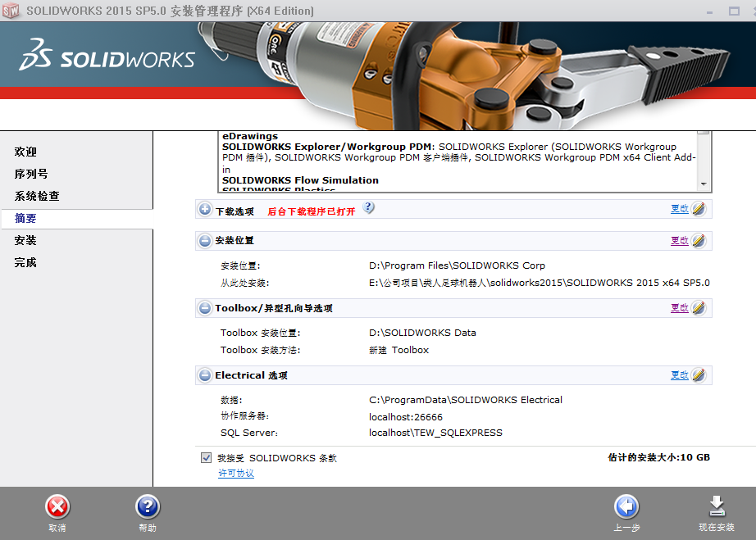The width and height of the screenshot is (756, 540).
Task: Click the pencil edit icon beside 下载选项
Action: [698, 209]
